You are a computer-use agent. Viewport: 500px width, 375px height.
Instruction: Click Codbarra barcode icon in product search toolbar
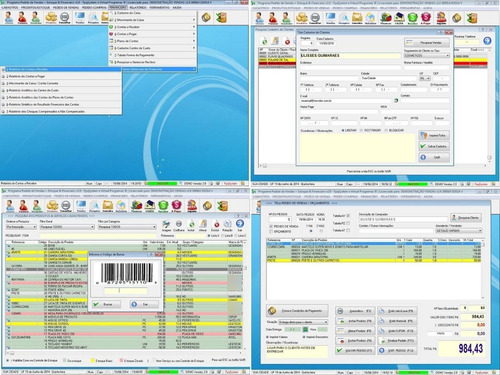(179, 225)
